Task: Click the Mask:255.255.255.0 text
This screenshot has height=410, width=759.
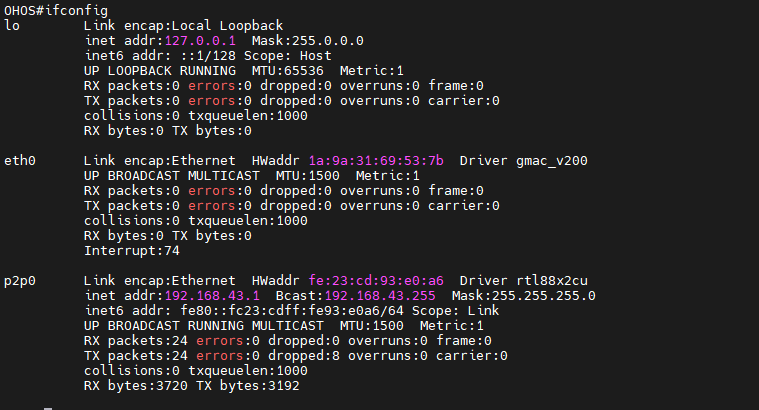Action: click(x=524, y=296)
